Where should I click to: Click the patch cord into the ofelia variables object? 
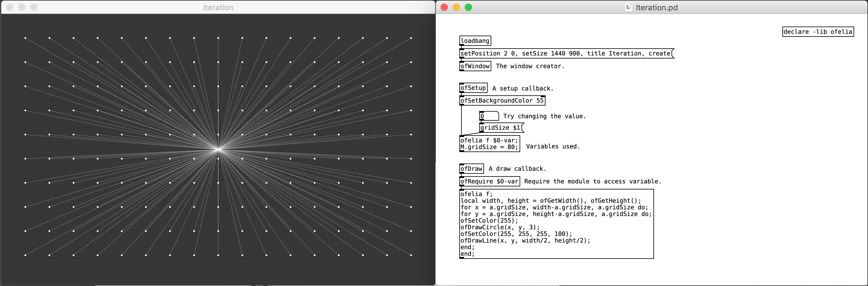coord(461,120)
